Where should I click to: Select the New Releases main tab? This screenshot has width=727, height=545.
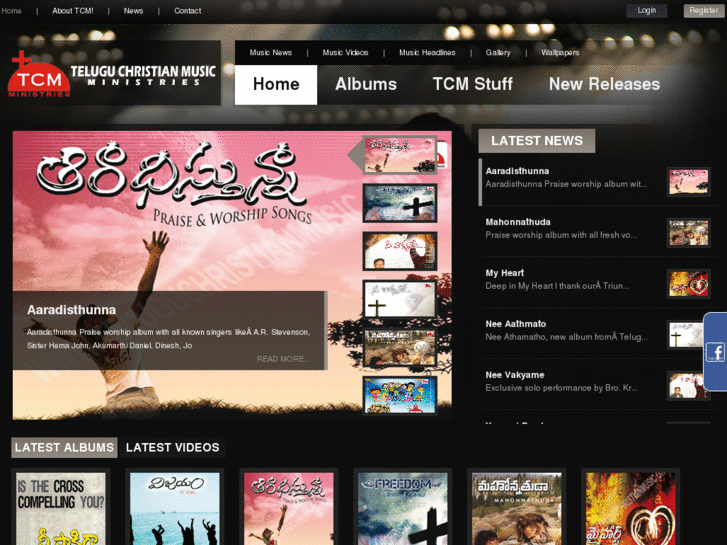[604, 84]
